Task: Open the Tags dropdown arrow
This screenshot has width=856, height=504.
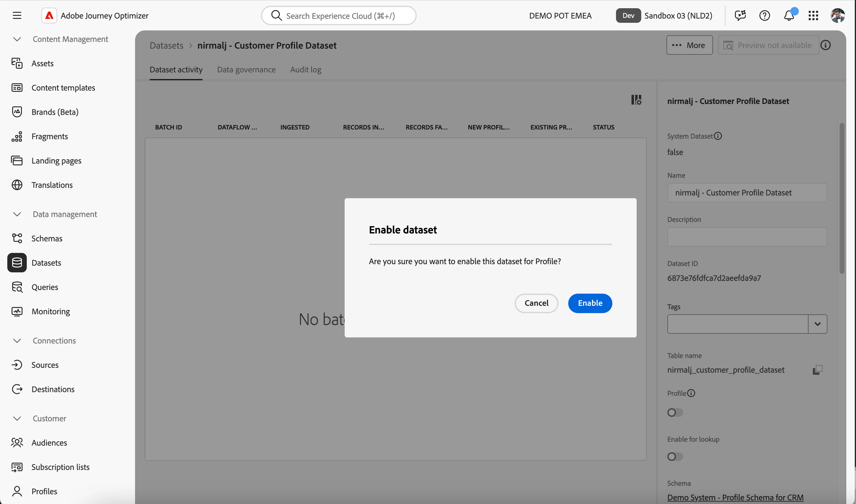Action: point(818,324)
